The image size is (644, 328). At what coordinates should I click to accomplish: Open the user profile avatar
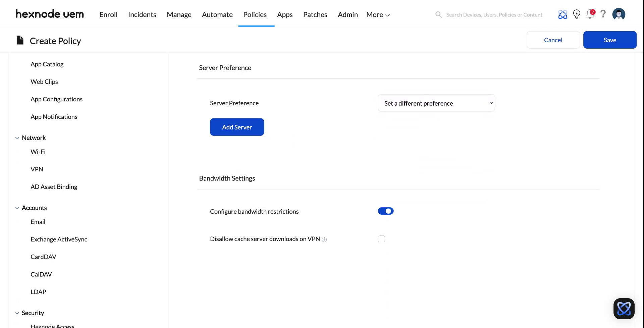[619, 14]
